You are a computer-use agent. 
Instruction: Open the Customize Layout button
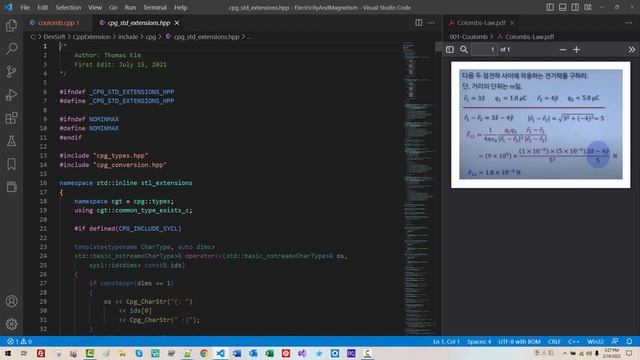pyautogui.click(x=588, y=7)
